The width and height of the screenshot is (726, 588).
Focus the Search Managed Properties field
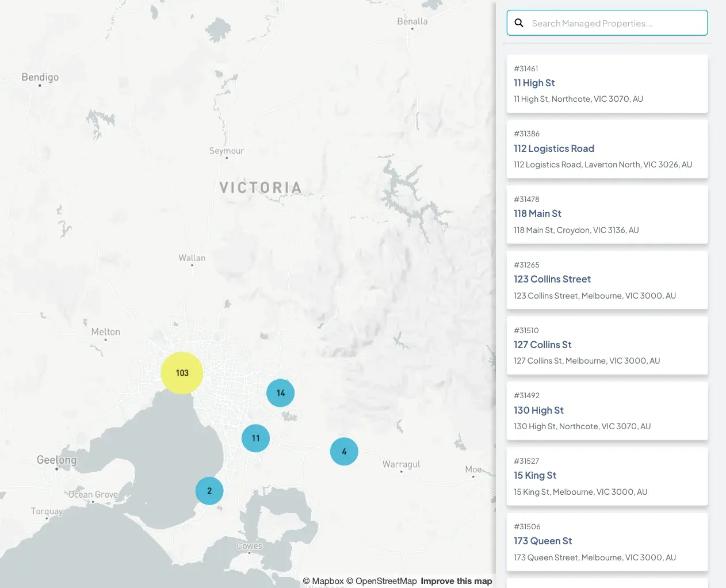click(x=607, y=23)
